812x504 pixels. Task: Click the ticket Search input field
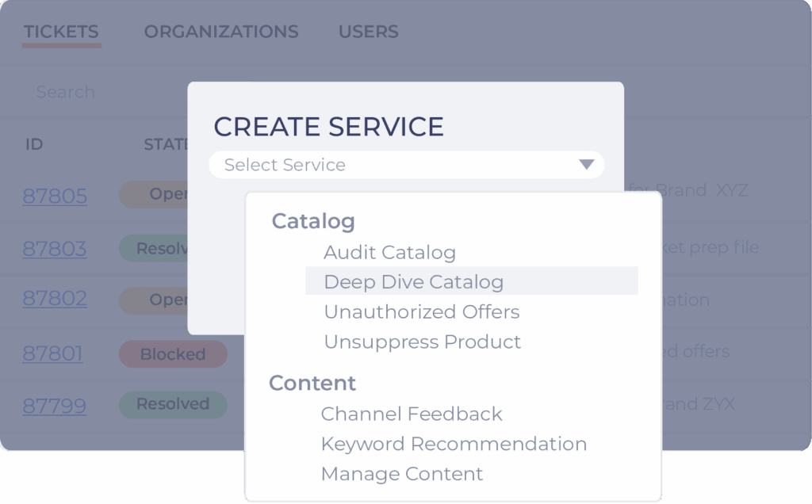(103, 92)
